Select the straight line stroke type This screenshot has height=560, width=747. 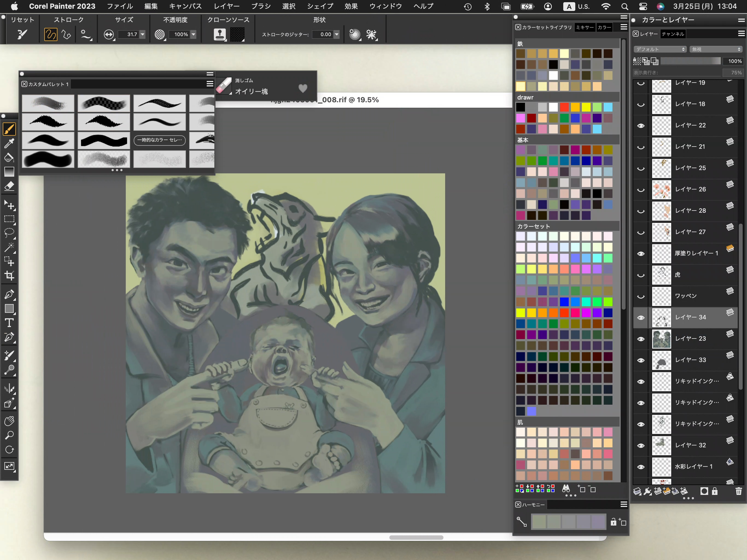pos(66,34)
